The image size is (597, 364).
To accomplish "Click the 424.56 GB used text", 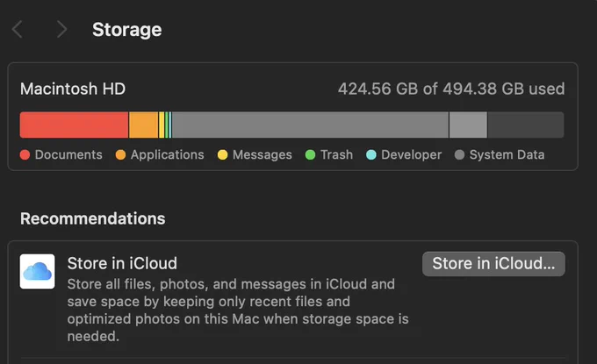I will pos(451,89).
